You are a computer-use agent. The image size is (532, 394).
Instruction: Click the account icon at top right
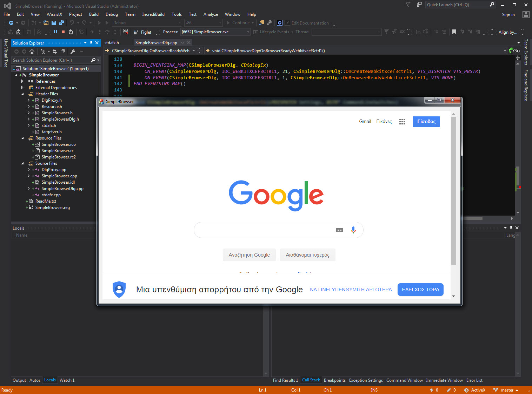526,14
